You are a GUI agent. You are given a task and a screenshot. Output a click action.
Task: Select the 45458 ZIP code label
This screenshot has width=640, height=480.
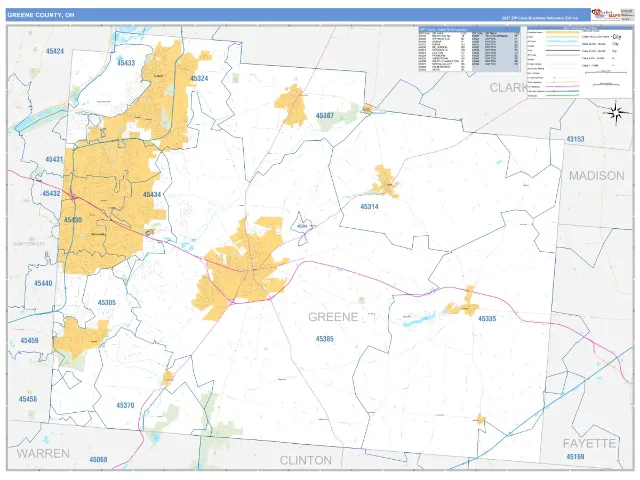tap(28, 399)
